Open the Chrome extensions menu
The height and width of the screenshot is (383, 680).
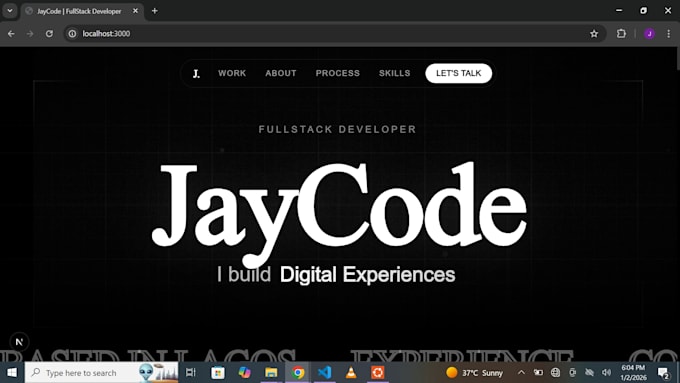pyautogui.click(x=621, y=33)
